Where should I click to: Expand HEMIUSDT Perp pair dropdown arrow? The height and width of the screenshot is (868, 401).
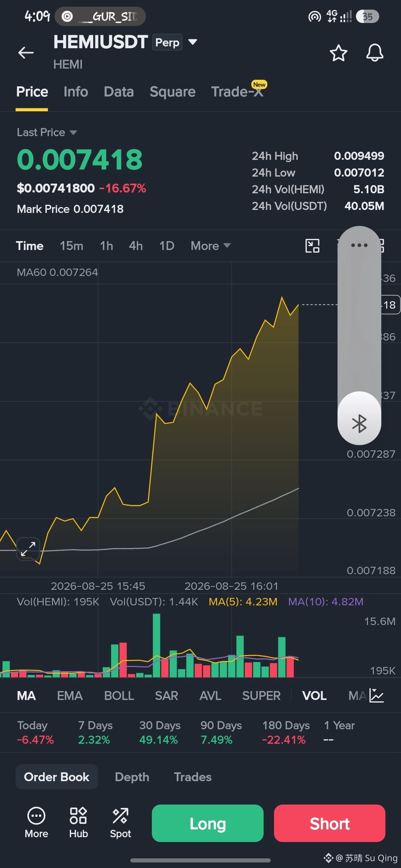[x=192, y=42]
